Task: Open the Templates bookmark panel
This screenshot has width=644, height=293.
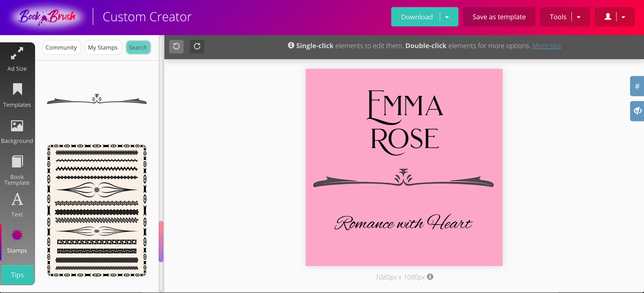Action: point(17,95)
